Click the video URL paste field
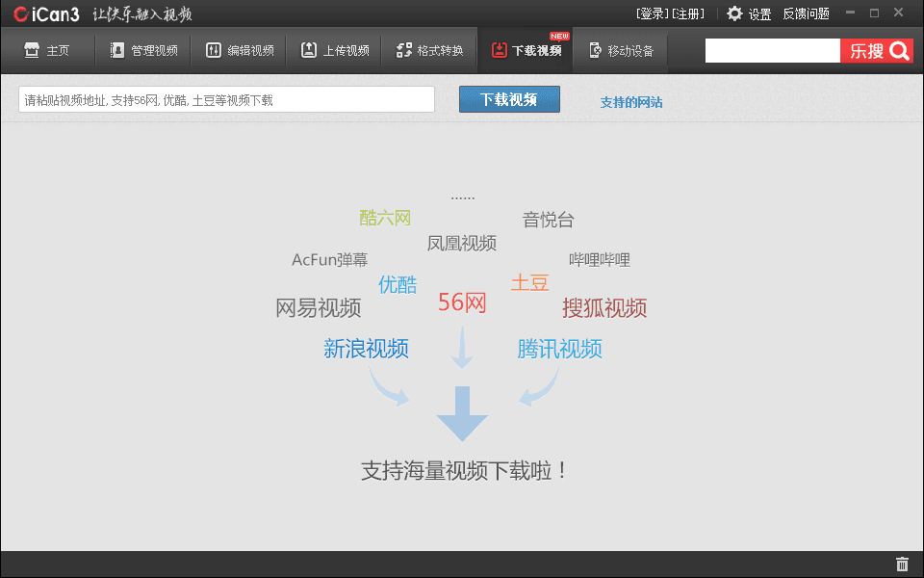 click(x=226, y=99)
